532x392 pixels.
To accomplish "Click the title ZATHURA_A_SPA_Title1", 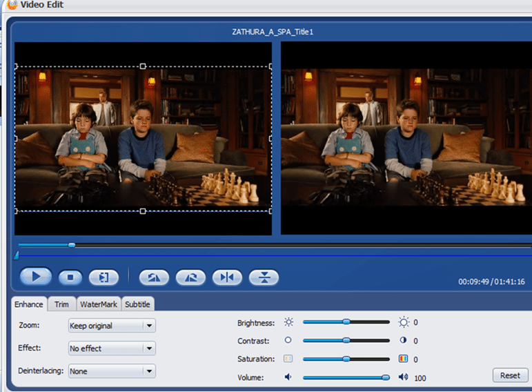I will pos(273,32).
